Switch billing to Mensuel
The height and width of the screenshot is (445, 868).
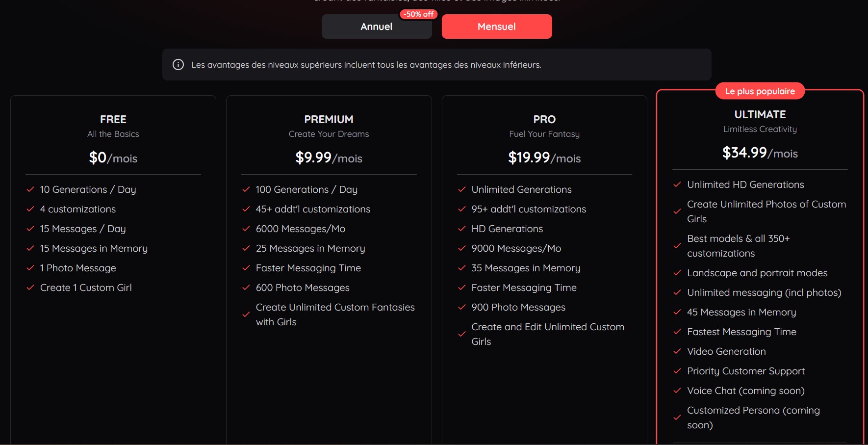pos(496,26)
